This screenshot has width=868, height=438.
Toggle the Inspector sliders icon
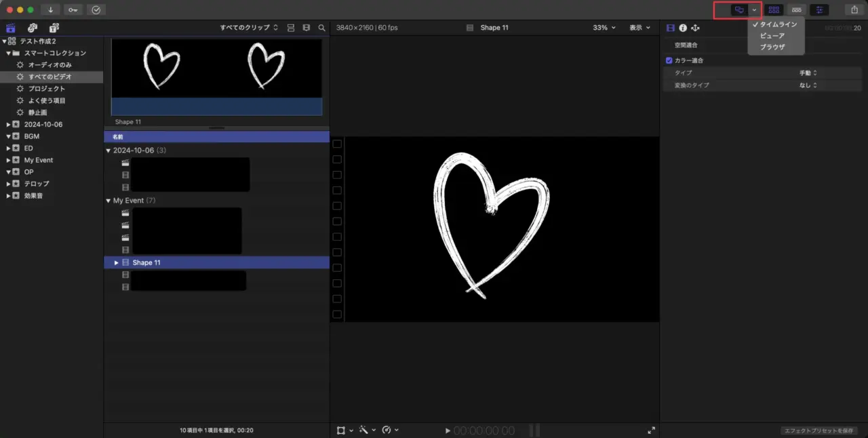point(819,10)
